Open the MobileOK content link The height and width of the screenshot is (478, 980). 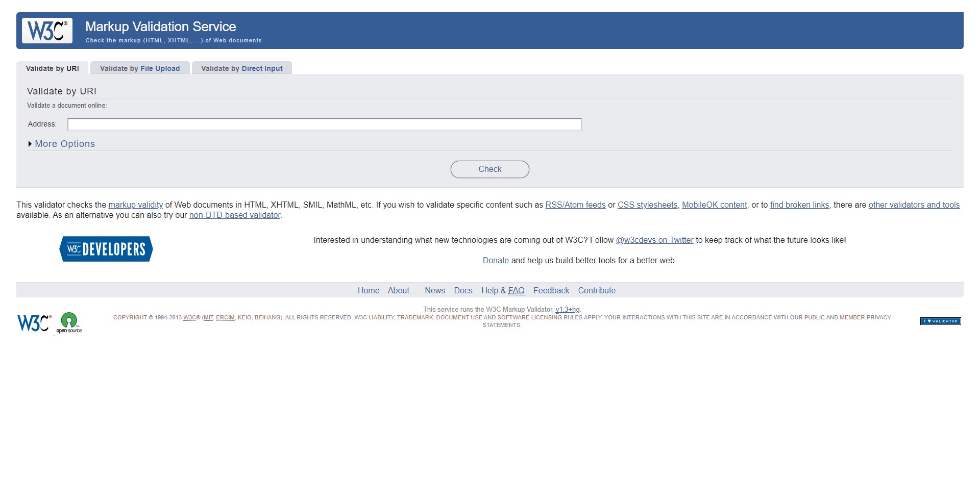(715, 205)
